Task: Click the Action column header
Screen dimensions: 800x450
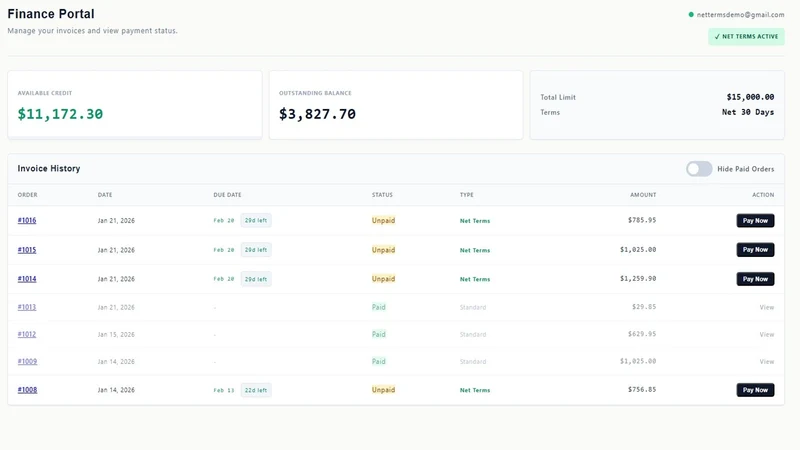Action: 763,195
